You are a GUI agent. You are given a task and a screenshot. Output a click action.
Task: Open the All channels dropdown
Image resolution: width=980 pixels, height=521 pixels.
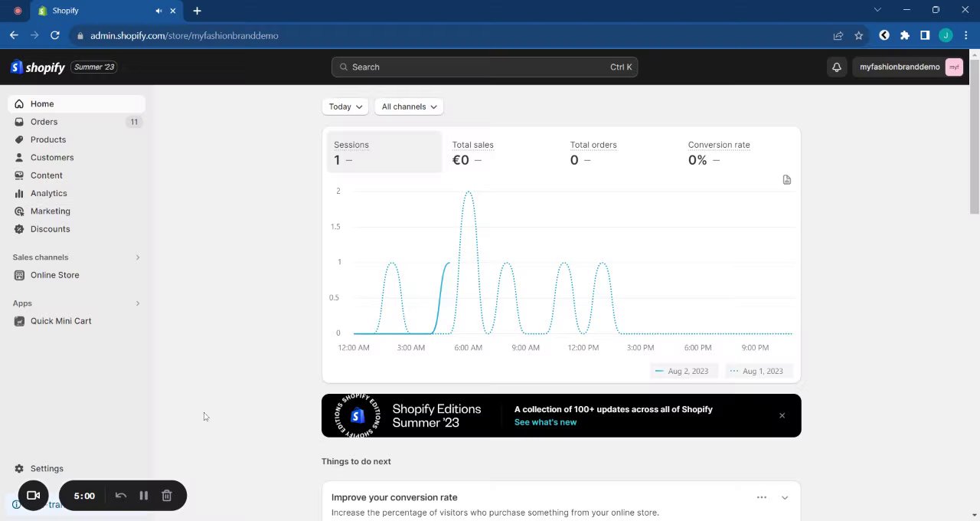(x=409, y=107)
